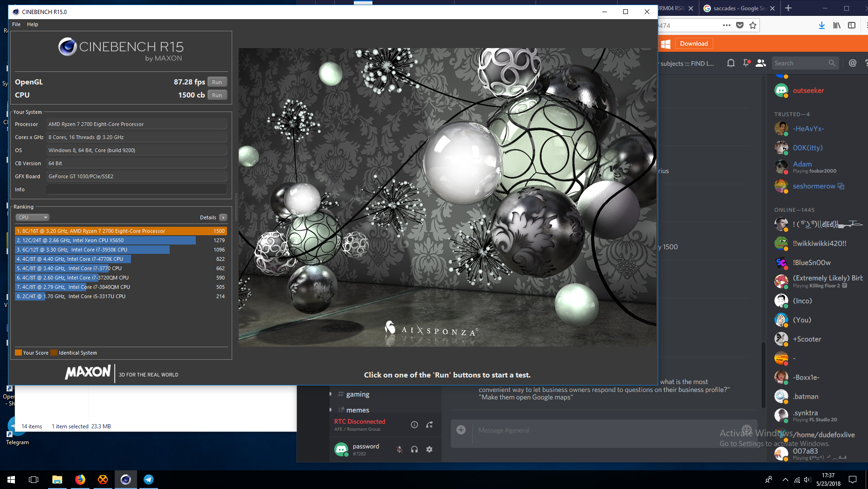The height and width of the screenshot is (489, 868).
Task: Open File Explorer from taskbar
Action: 57,480
